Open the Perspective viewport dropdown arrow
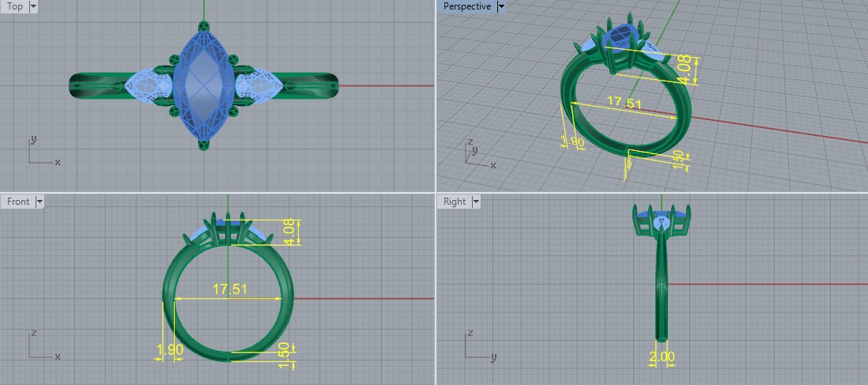 [501, 6]
